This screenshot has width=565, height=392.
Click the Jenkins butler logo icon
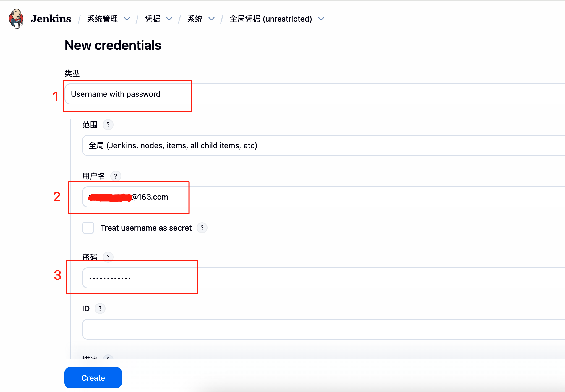click(16, 19)
